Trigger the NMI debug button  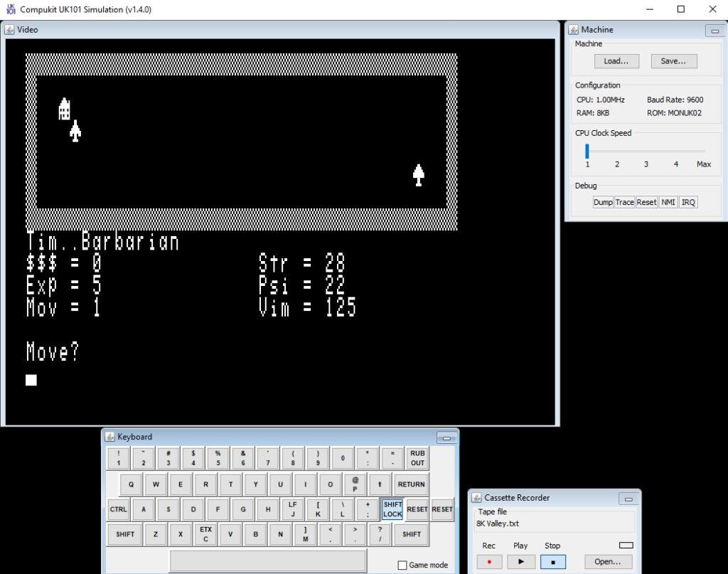tap(668, 202)
